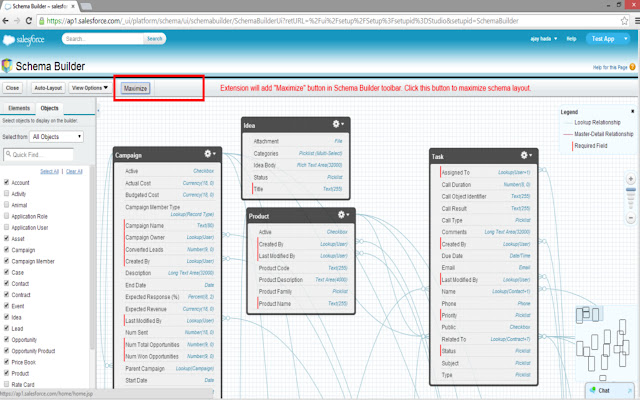Toggle the Account object checkbox

click(x=7, y=182)
